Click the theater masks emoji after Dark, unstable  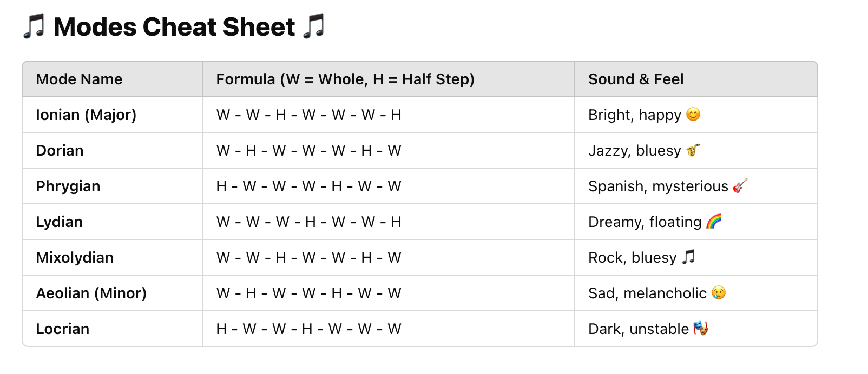701,328
